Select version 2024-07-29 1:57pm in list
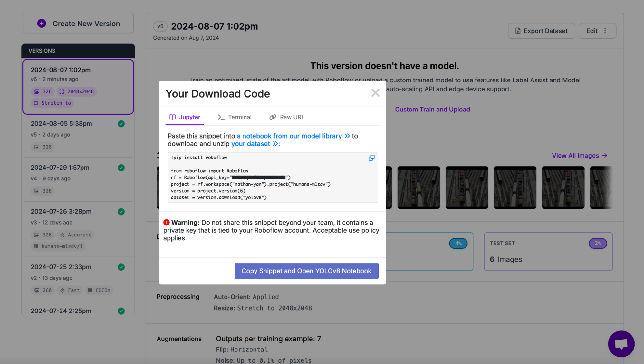This screenshot has height=364, width=644. click(78, 179)
